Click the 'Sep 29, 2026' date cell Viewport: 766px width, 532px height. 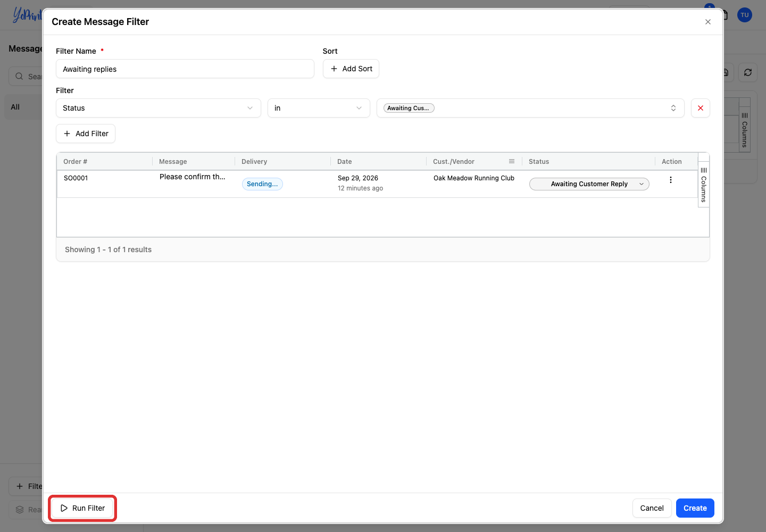pyautogui.click(x=358, y=178)
